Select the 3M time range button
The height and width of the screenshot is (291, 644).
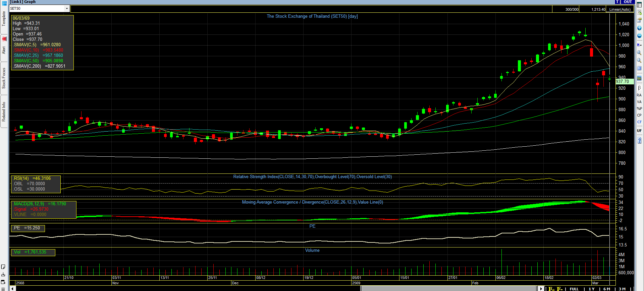tap(622, 289)
